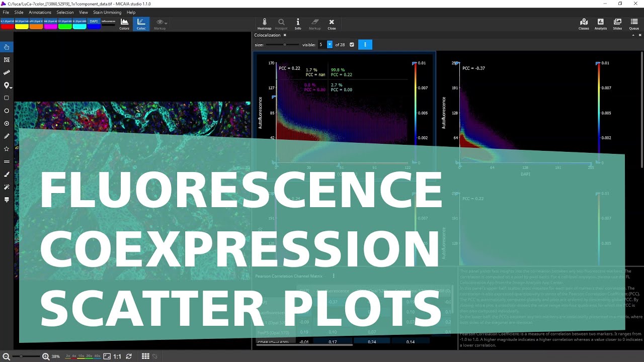Select the circle annotation tool
Screen dimensions: 644x362
7,111
